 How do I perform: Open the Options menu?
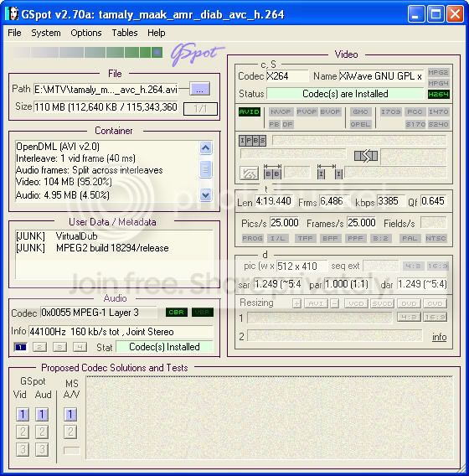click(86, 33)
